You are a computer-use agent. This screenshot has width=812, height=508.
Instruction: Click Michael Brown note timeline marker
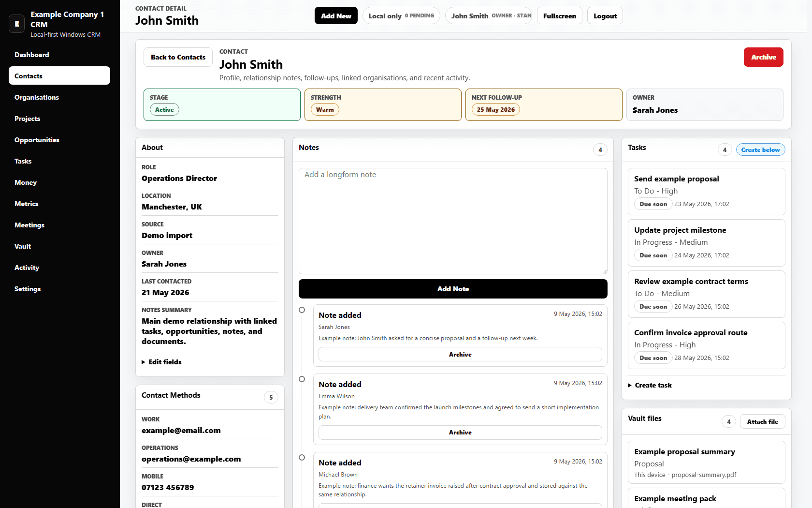(302, 458)
